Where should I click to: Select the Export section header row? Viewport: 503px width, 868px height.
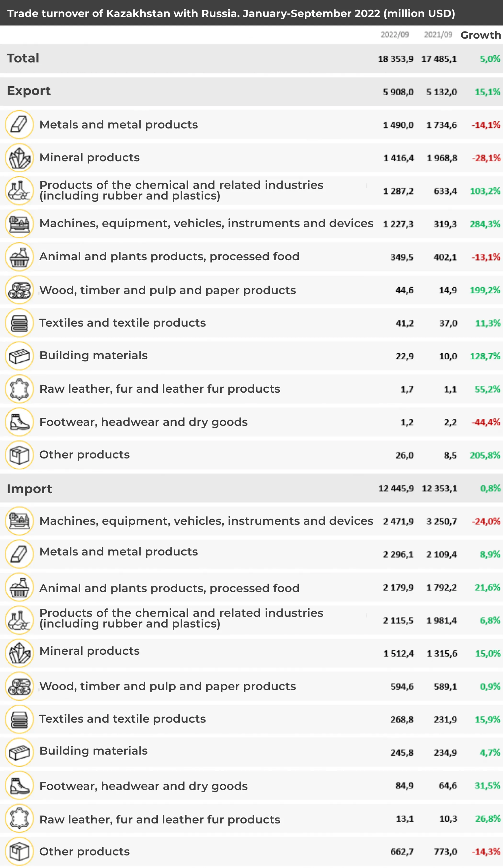coord(29,91)
